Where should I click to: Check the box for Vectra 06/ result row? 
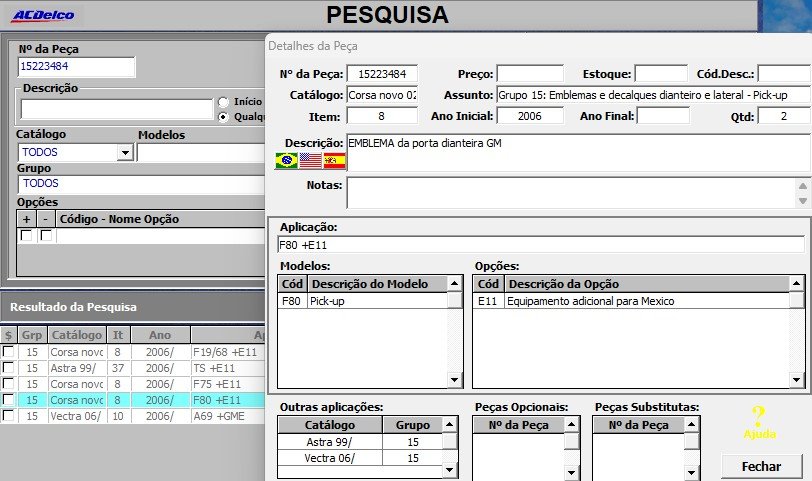(8, 416)
